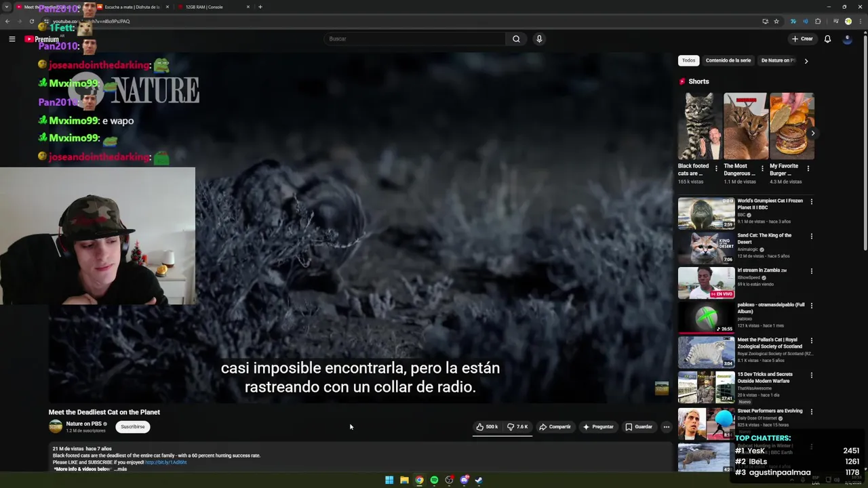The width and height of the screenshot is (868, 488).
Task: Open pabloxo otramasdelpablo album thumbnail
Action: tap(706, 317)
